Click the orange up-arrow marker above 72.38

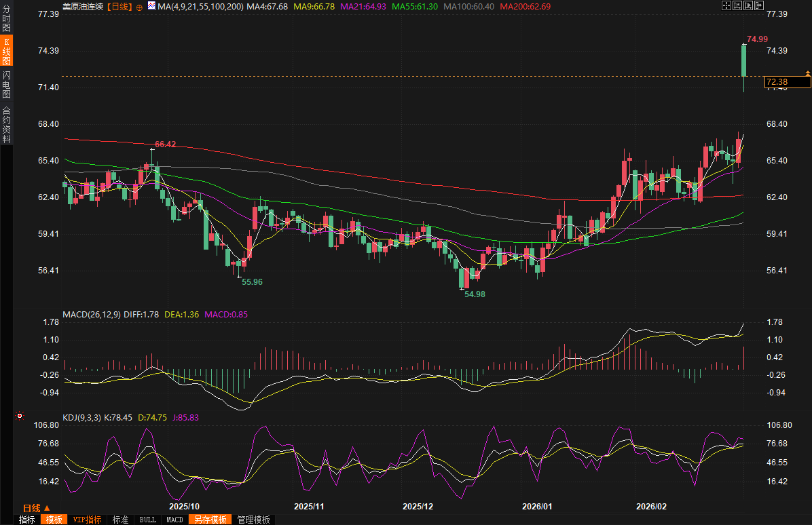tap(807, 72)
